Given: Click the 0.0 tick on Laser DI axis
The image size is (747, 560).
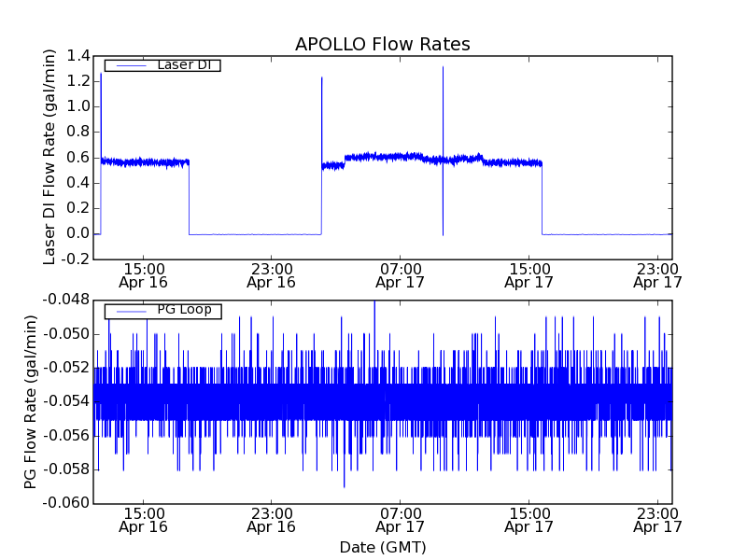Looking at the screenshot, I should coord(78,233).
